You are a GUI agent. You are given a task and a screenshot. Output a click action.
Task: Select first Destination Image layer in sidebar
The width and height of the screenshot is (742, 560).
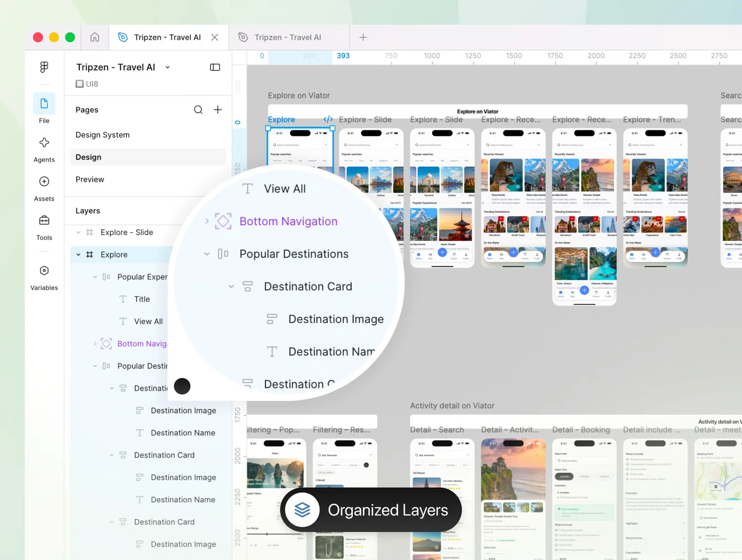pos(184,411)
